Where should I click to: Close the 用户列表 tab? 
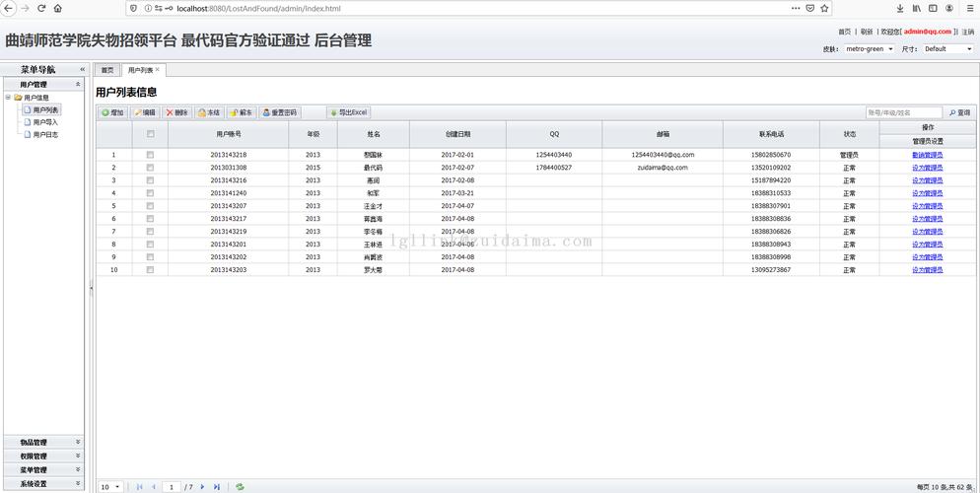point(158,69)
